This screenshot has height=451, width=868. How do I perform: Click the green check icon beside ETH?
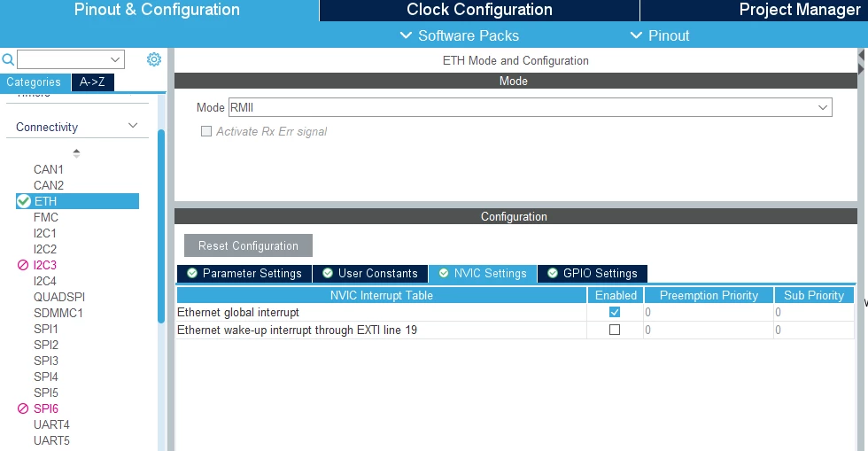tap(23, 201)
